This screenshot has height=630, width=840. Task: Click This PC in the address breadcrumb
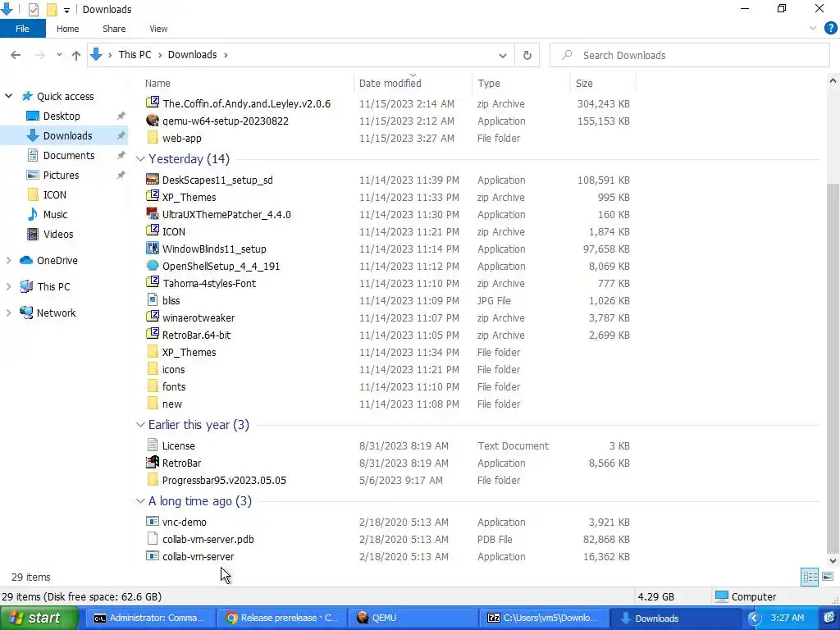pyautogui.click(x=135, y=55)
